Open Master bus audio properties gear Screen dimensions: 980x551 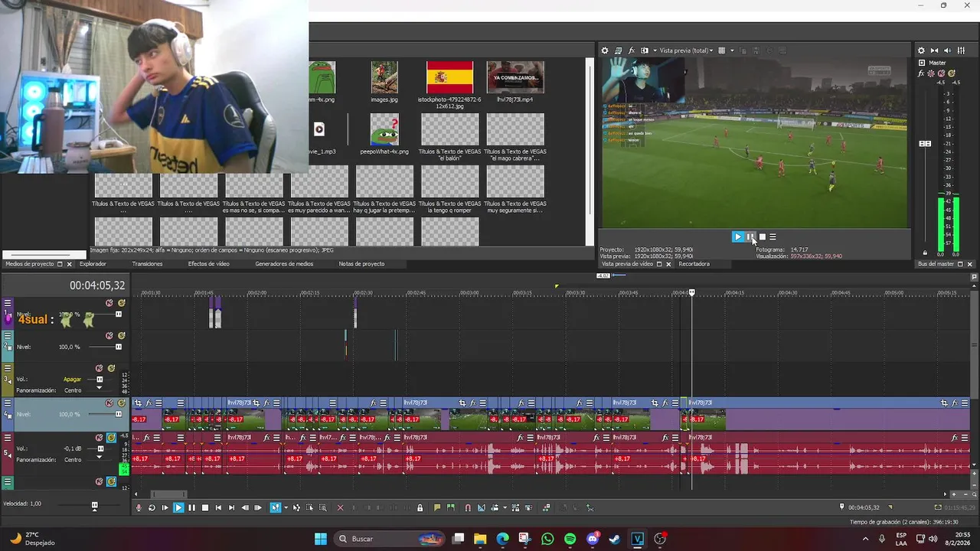921,51
